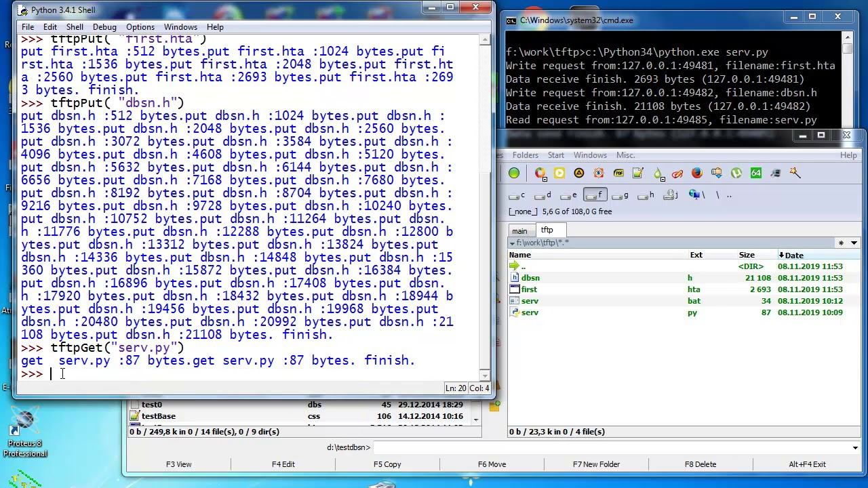Screen dimensions: 868x488
Task: Launch the yellow media player toolbar icon
Action: (559, 174)
